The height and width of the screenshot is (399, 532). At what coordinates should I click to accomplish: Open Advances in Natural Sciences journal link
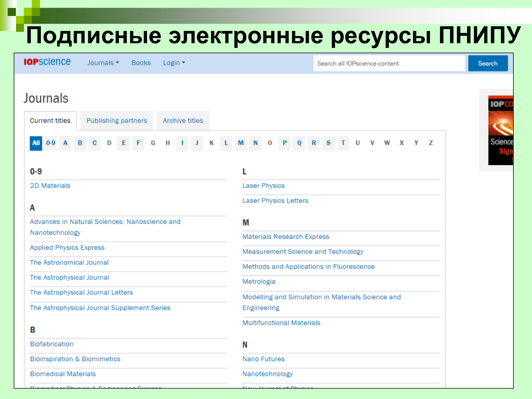(x=105, y=227)
